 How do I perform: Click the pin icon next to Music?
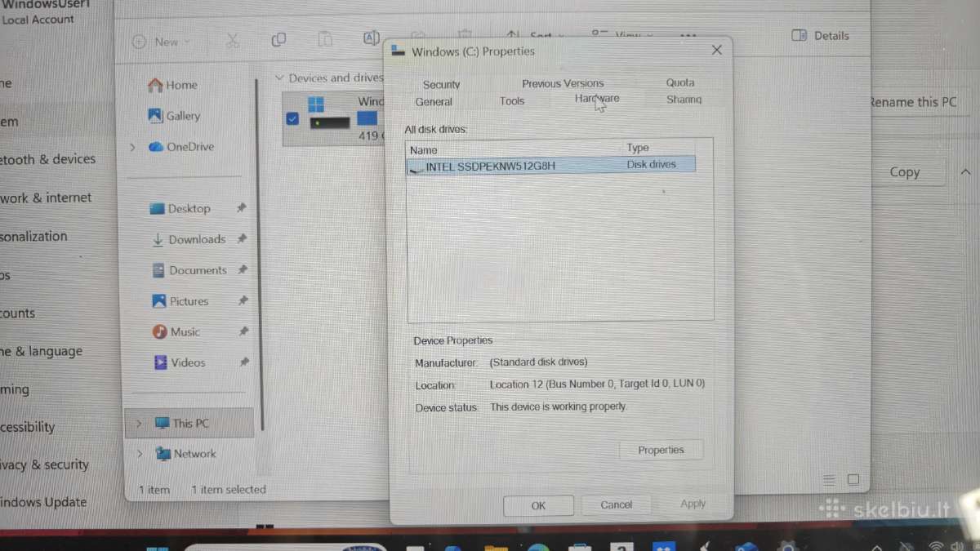[243, 331]
